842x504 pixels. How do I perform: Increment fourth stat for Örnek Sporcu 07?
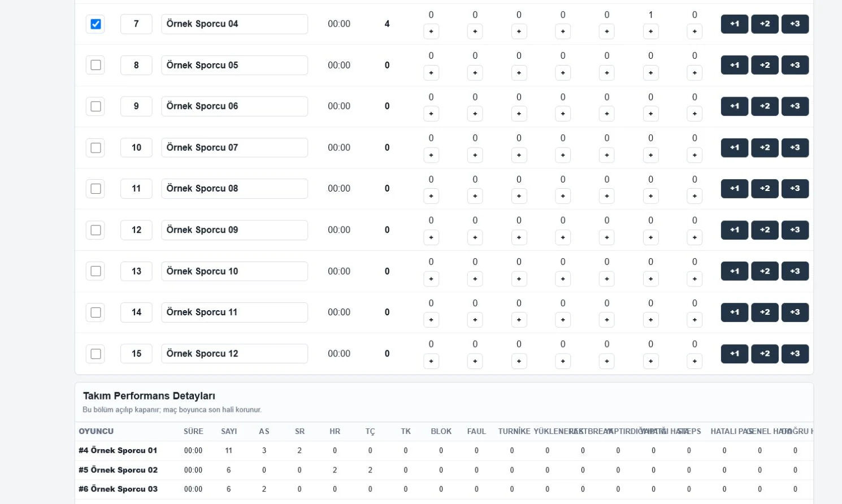pyautogui.click(x=563, y=155)
